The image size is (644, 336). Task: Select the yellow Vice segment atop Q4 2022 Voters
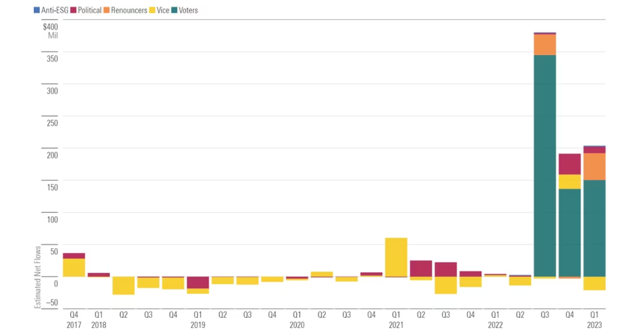[569, 182]
